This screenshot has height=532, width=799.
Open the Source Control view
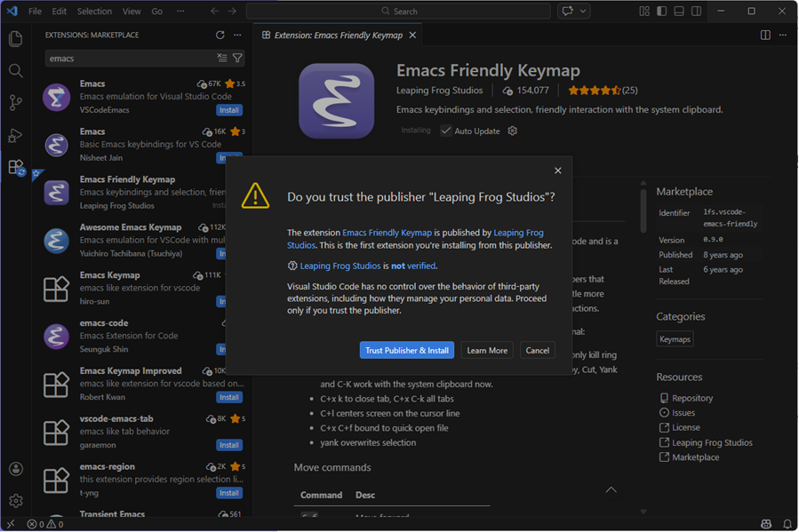click(15, 103)
